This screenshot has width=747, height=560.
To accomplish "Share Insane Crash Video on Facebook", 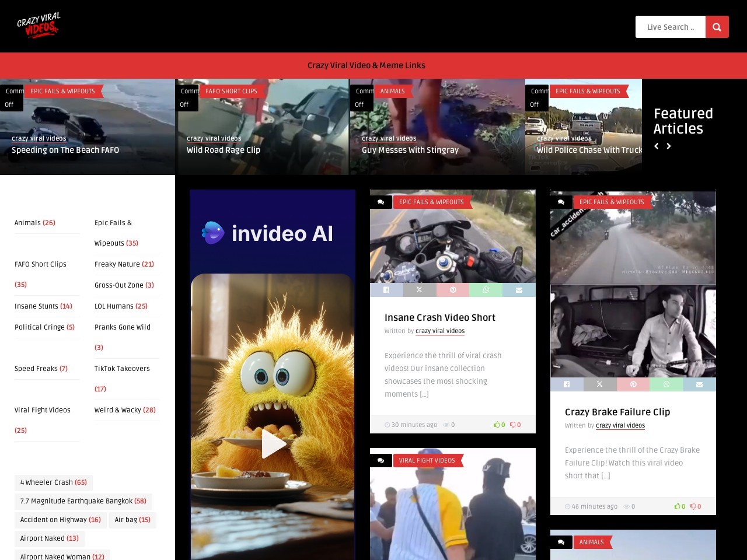I will pyautogui.click(x=386, y=290).
